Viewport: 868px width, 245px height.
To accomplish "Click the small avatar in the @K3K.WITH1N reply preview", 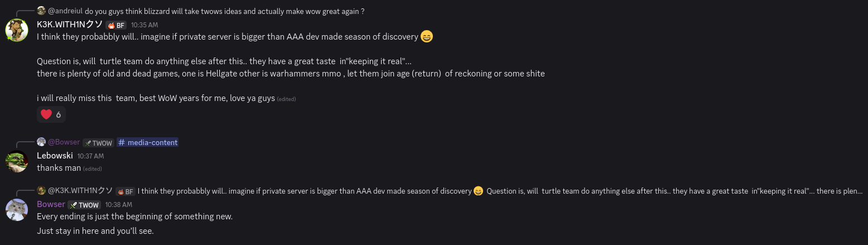I will (x=41, y=191).
